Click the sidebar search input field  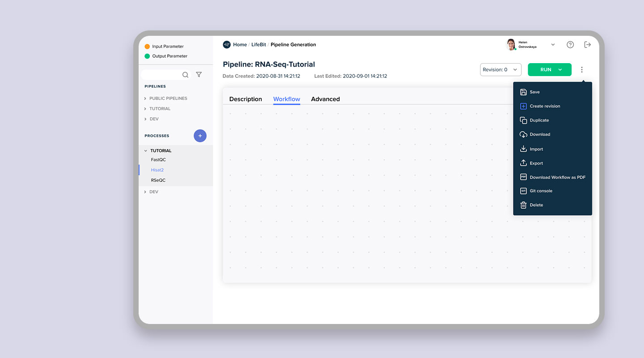click(161, 75)
